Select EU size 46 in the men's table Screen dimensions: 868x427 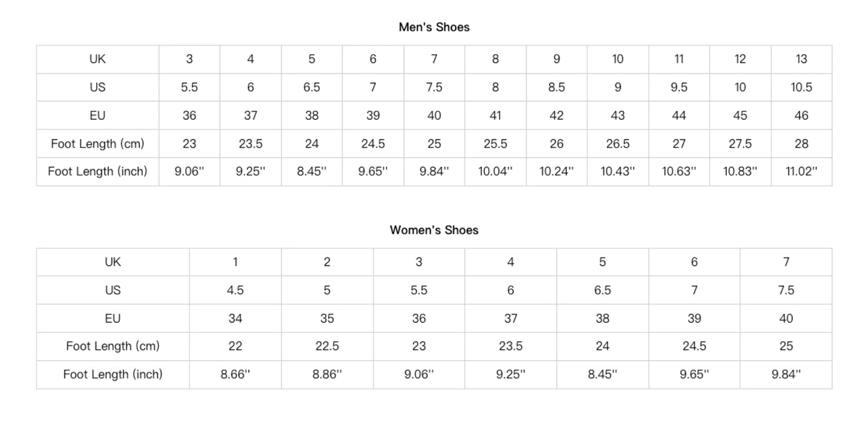801,116
